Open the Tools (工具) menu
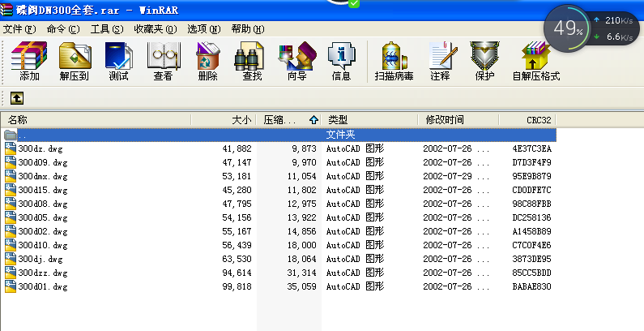644x331 pixels. [x=107, y=29]
